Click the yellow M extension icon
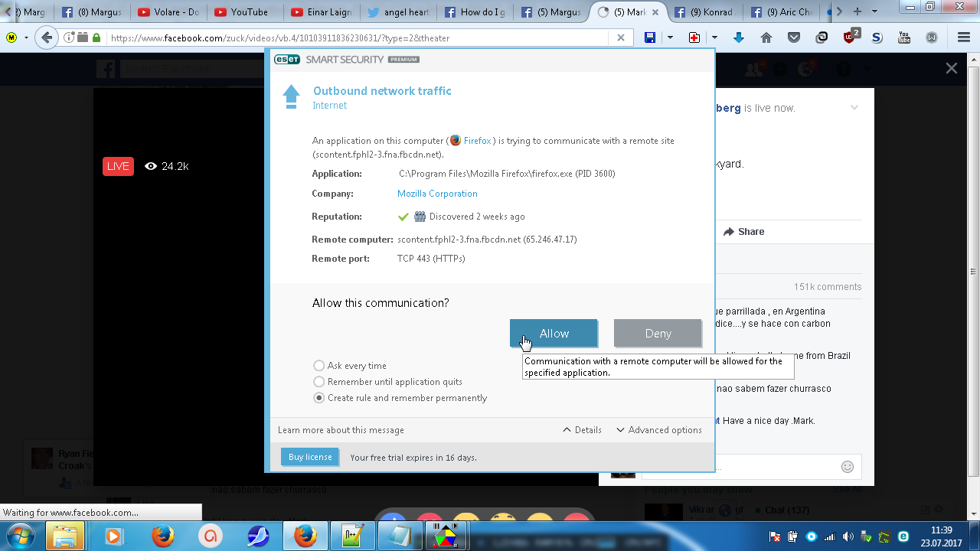Image resolution: width=980 pixels, height=551 pixels. 12,37
